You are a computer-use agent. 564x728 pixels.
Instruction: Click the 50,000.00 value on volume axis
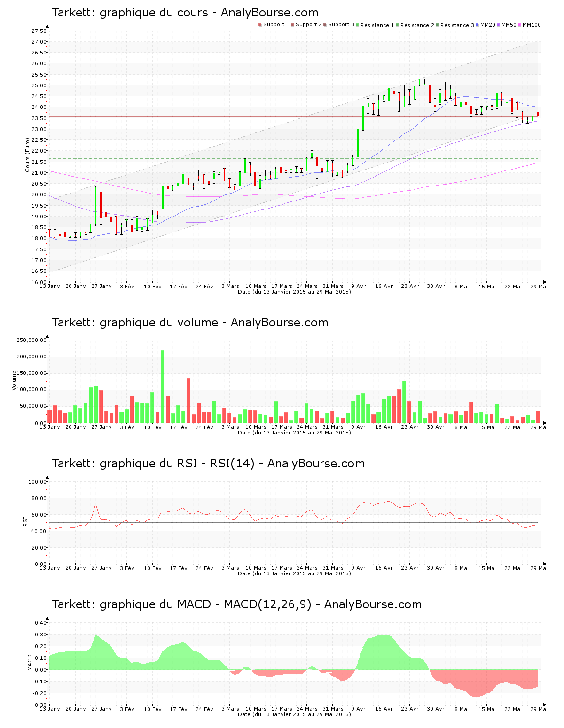tap(33, 406)
